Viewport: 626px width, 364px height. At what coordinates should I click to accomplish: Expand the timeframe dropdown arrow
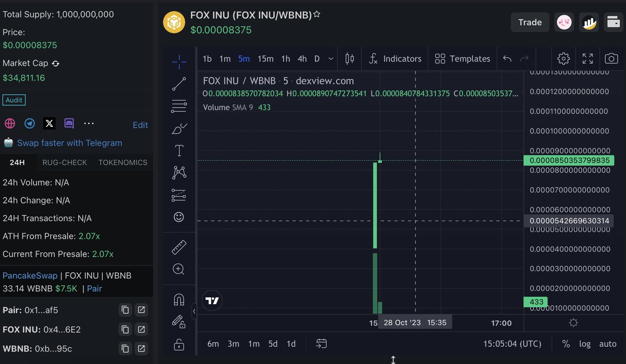coord(331,59)
